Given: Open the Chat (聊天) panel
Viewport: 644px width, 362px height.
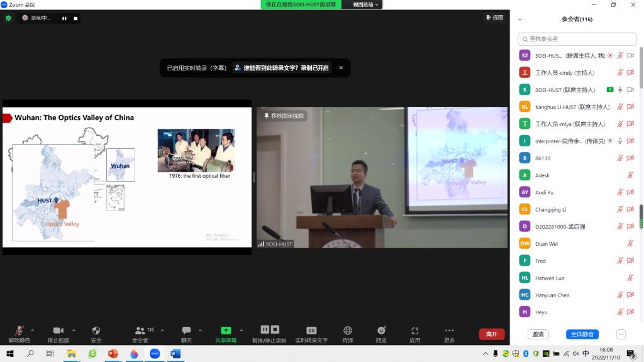Looking at the screenshot, I should click(186, 331).
